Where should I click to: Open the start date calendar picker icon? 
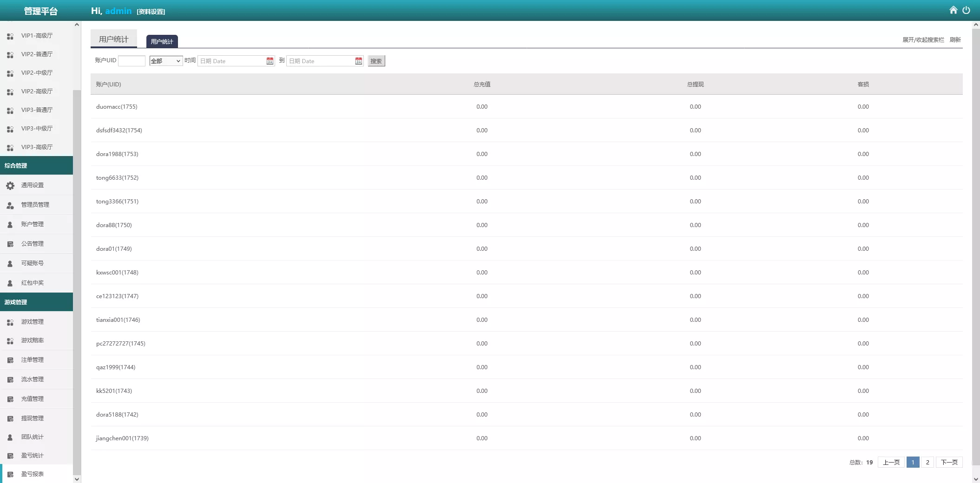pos(270,61)
